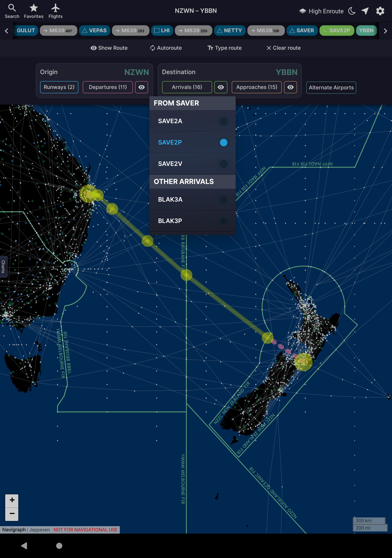Screen dimensions: 392x558
Task: Tap Android back navigation button
Action: click(x=24, y=546)
